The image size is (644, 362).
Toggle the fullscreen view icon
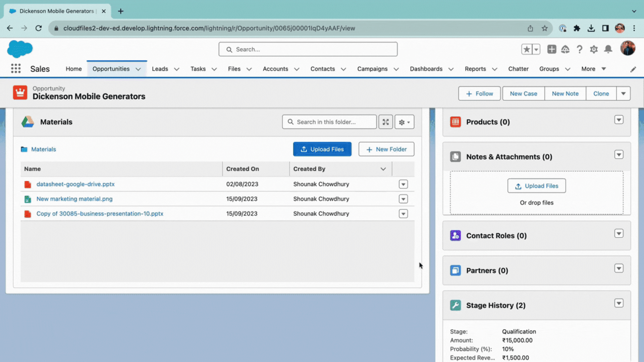[x=385, y=122]
